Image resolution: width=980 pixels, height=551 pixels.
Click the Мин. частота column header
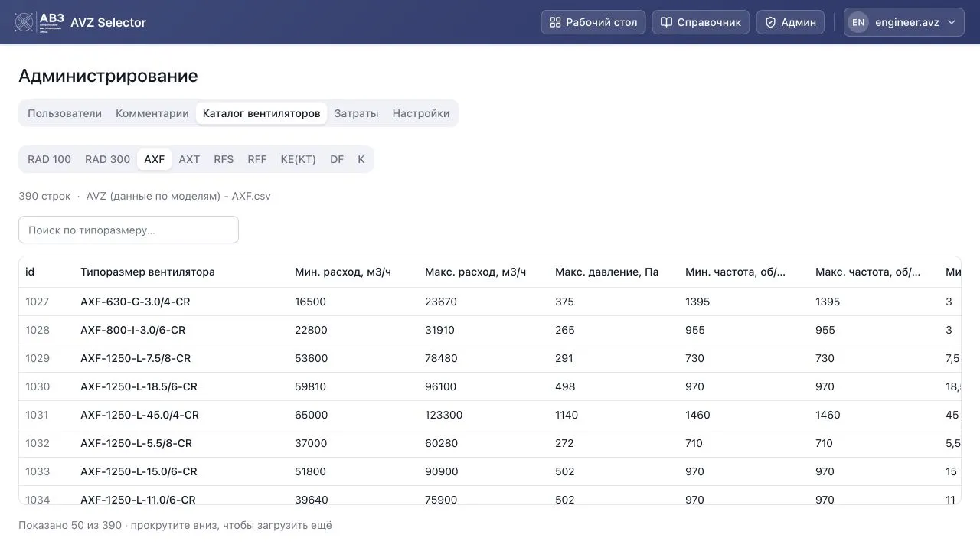coord(735,272)
